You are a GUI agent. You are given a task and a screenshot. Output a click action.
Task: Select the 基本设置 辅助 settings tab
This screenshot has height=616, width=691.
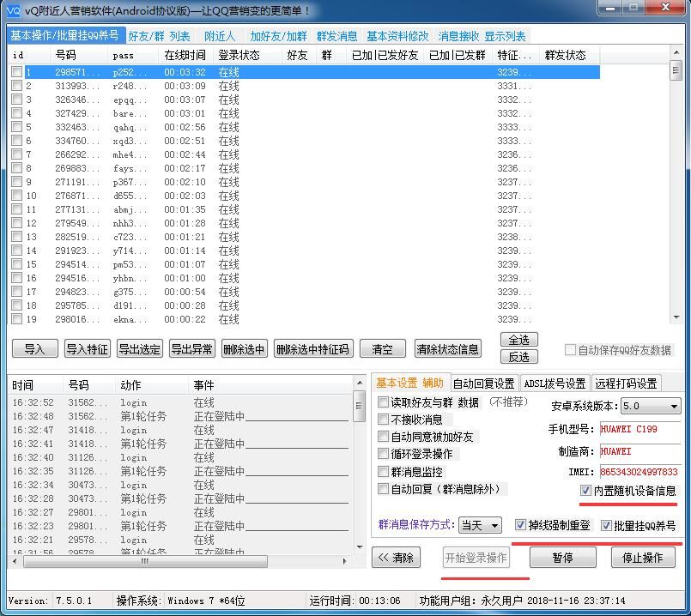(409, 383)
